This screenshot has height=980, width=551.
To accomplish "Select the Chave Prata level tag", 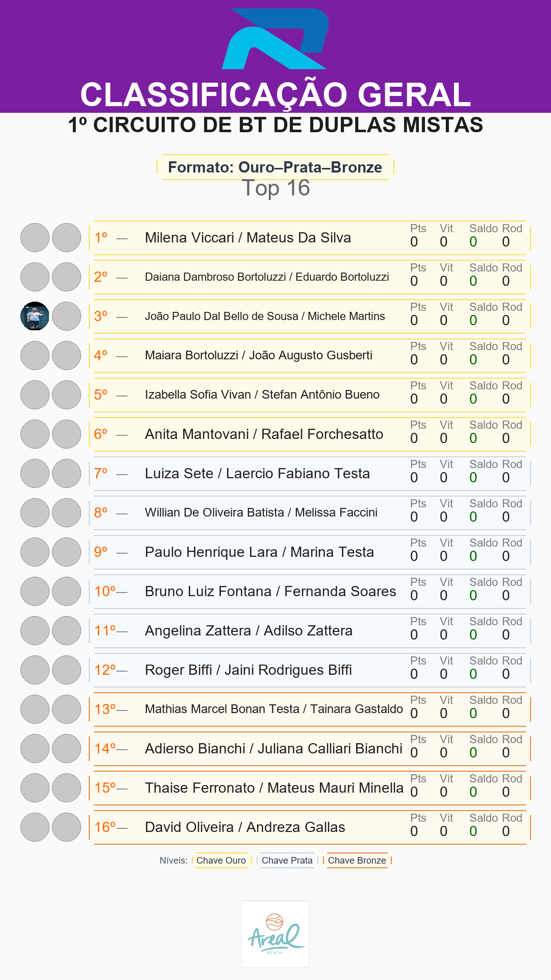I will (287, 861).
